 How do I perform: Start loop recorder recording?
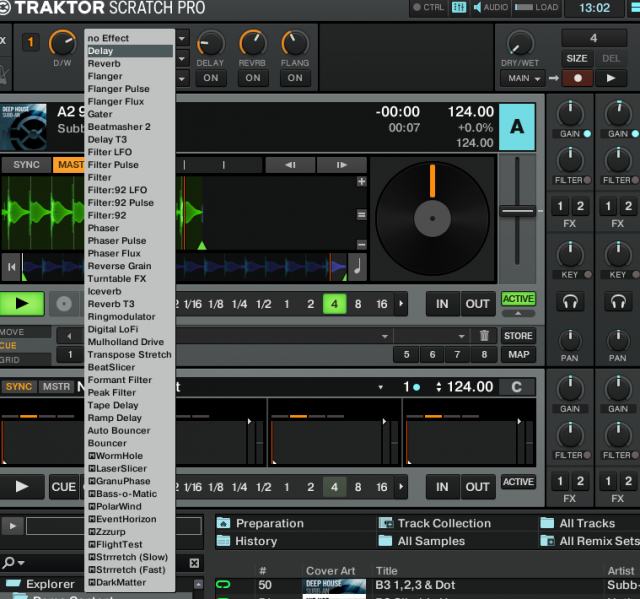tap(578, 78)
